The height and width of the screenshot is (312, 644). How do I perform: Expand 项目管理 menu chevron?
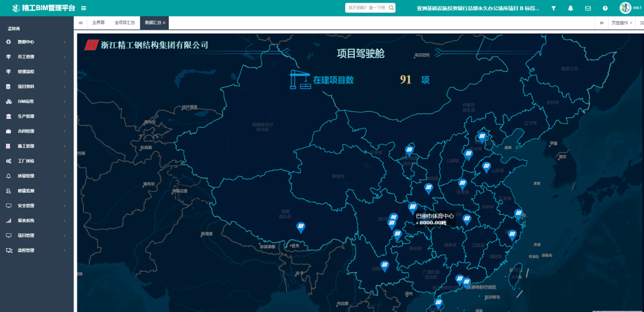pos(64,236)
